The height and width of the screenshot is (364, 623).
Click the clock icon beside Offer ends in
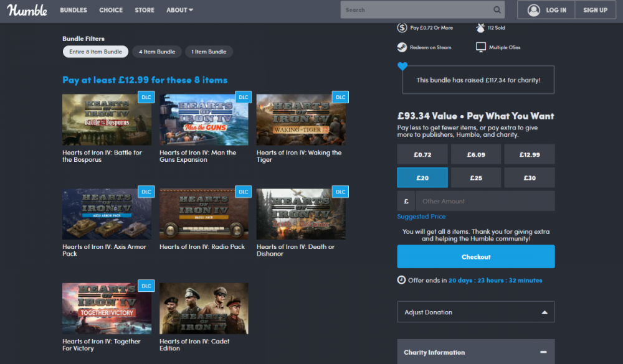point(401,280)
